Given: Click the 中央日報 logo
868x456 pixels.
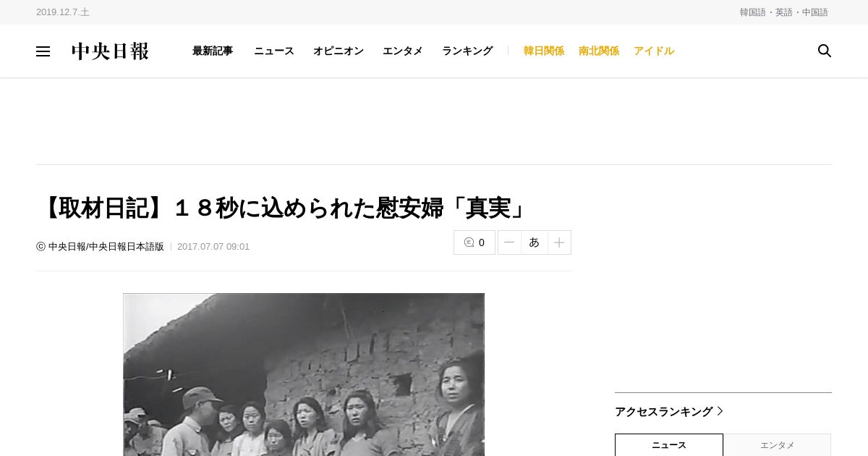Looking at the screenshot, I should 110,51.
